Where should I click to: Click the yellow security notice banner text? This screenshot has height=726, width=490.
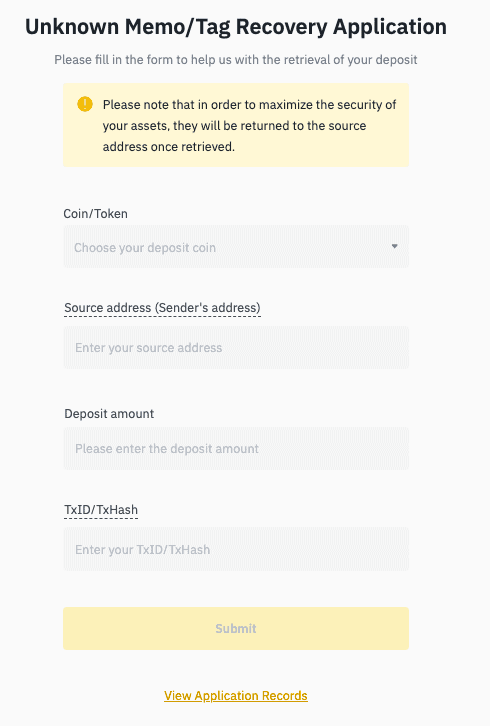tap(249, 125)
